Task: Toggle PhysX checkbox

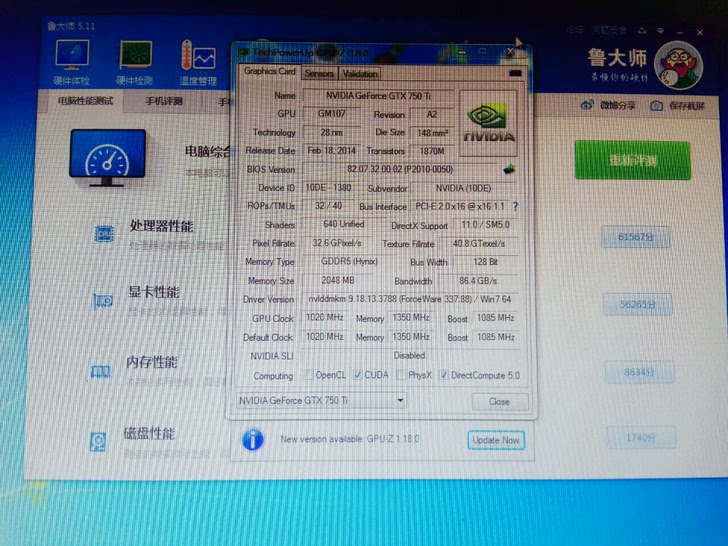Action: pyautogui.click(x=401, y=375)
